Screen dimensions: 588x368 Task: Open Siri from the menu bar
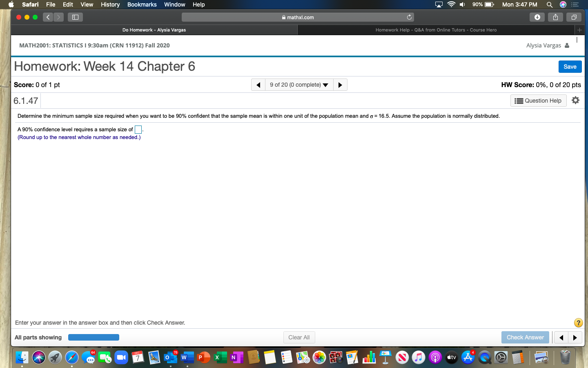click(563, 4)
